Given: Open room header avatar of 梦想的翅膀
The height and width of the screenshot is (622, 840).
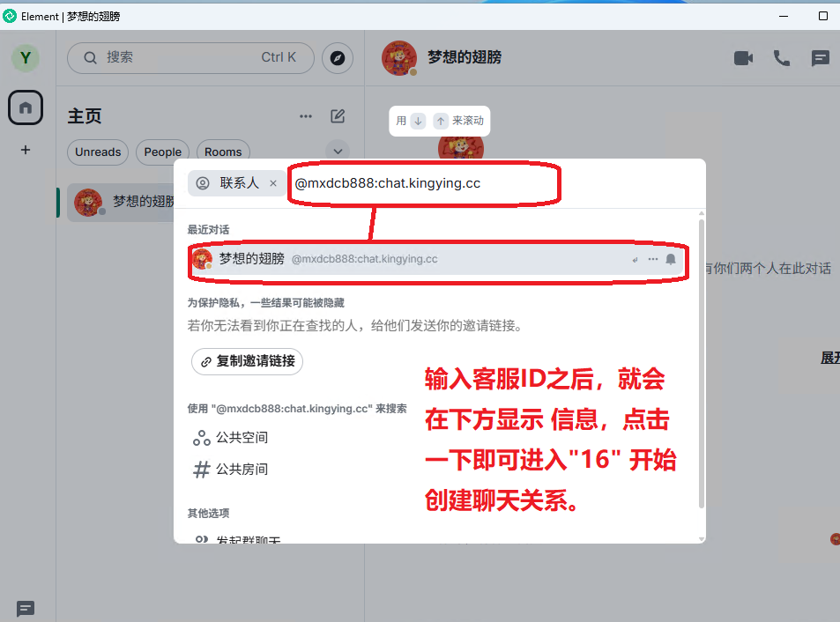Looking at the screenshot, I should coord(399,58).
